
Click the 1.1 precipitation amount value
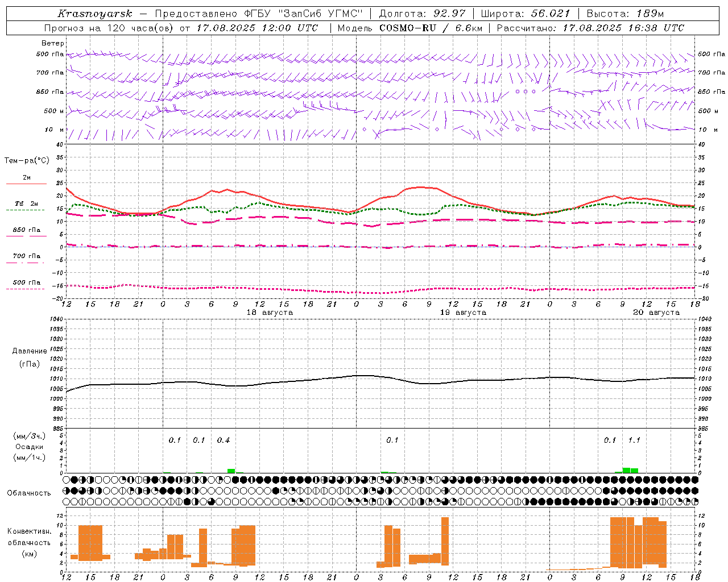click(634, 440)
